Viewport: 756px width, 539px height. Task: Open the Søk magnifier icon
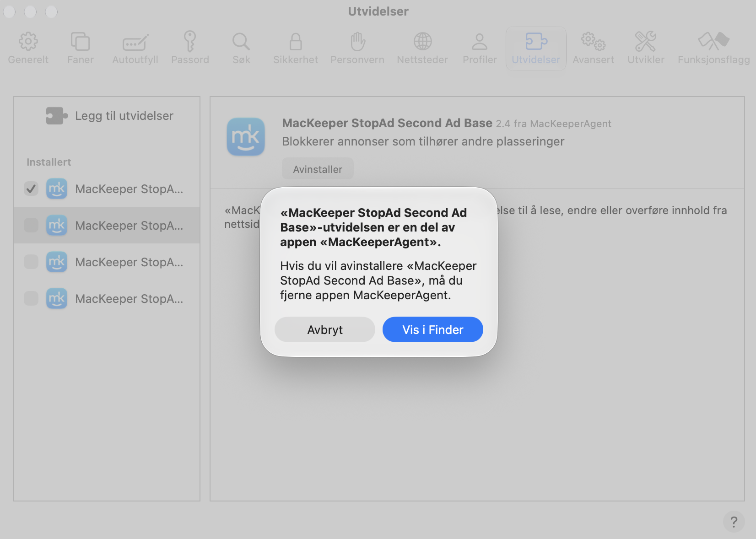[x=241, y=42]
